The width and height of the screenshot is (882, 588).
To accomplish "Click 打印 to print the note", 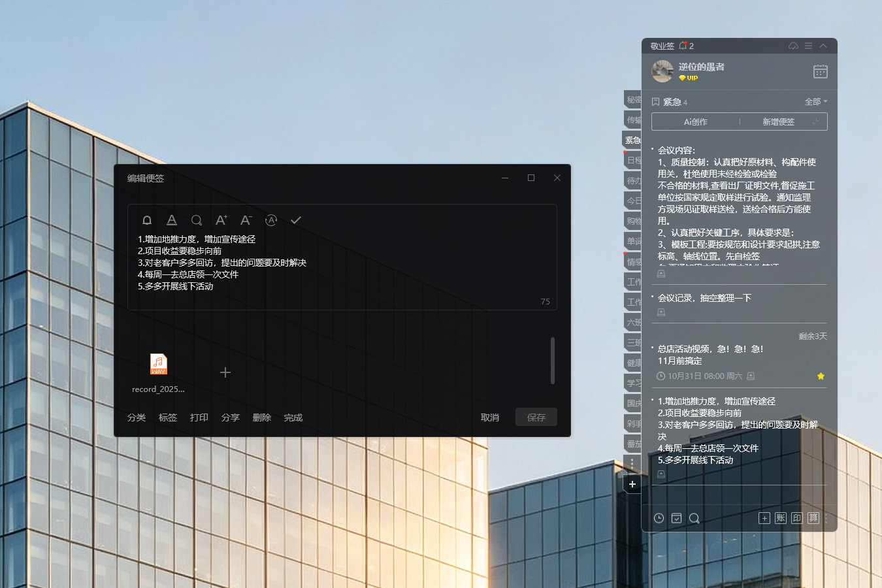I will (199, 417).
